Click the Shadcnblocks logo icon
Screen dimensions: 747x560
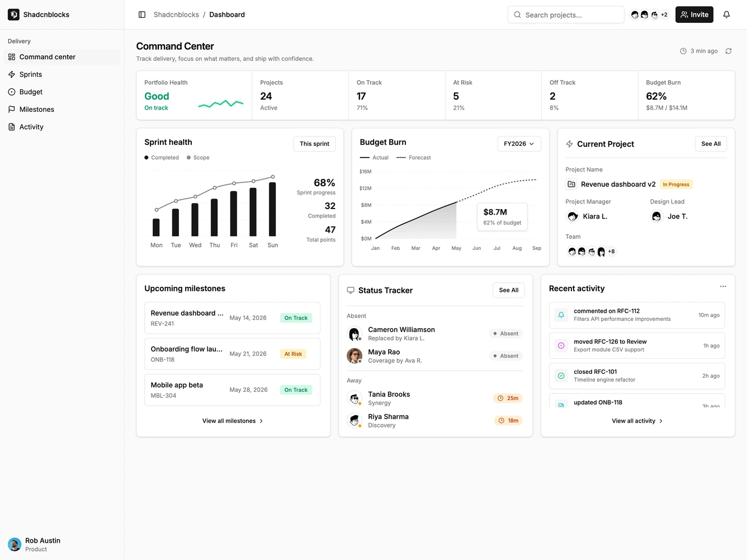point(13,15)
